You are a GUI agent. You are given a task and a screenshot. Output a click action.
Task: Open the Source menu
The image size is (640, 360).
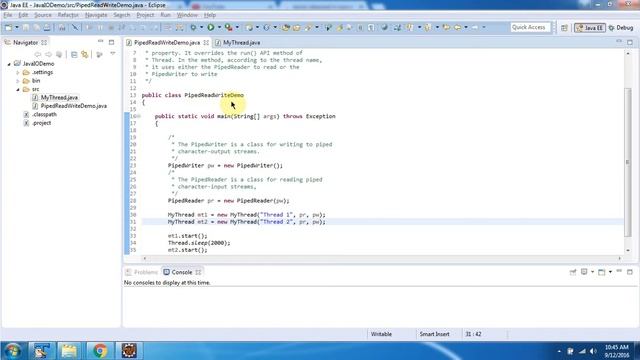click(43, 15)
